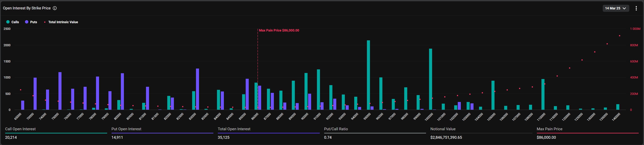Screen dimensions: 644x145
Task: Open the three-dot options menu
Action: click(636, 8)
